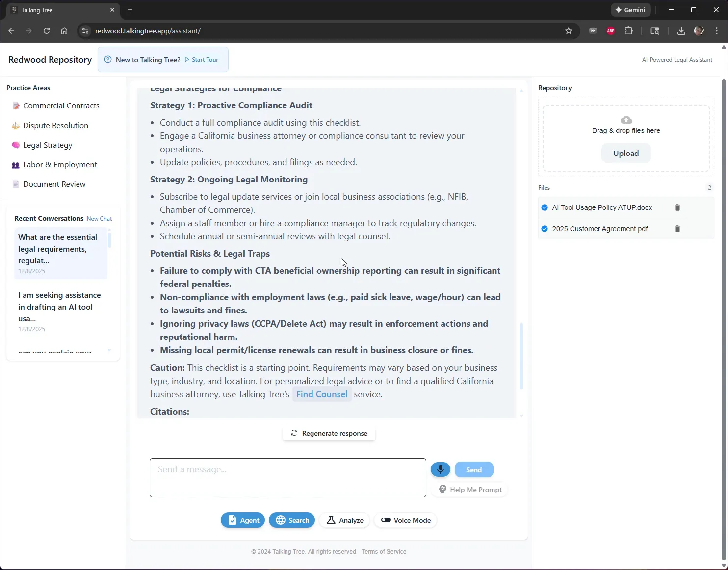Switch to the Talking Tree browser tab
Screen dimensions: 728x570
62,10
